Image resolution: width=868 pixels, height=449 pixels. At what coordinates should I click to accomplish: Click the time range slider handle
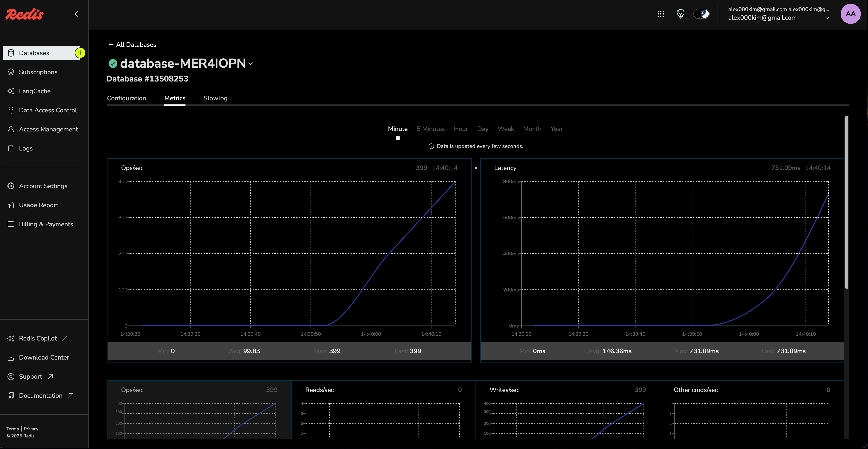[x=398, y=138]
